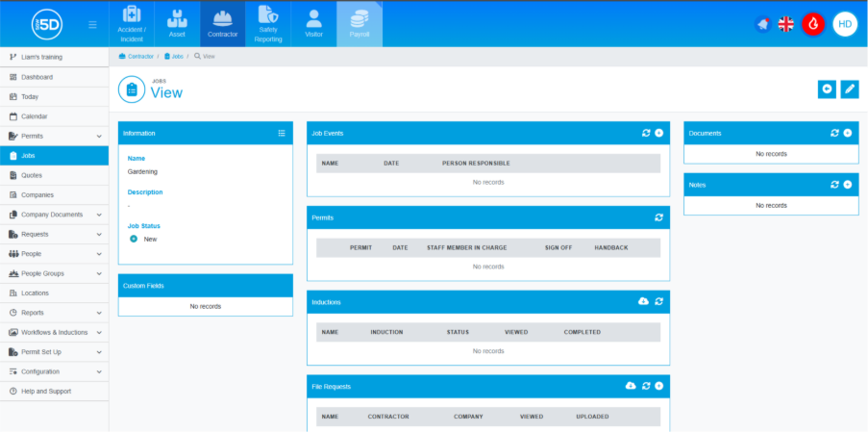This screenshot has height=433, width=868.
Task: Download Inductions via cloud icon
Action: point(643,301)
